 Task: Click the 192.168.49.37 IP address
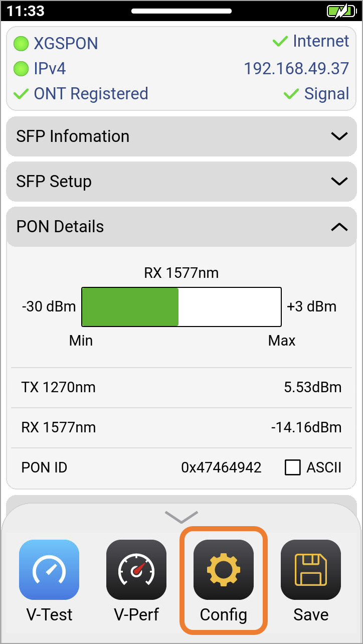[x=296, y=69]
